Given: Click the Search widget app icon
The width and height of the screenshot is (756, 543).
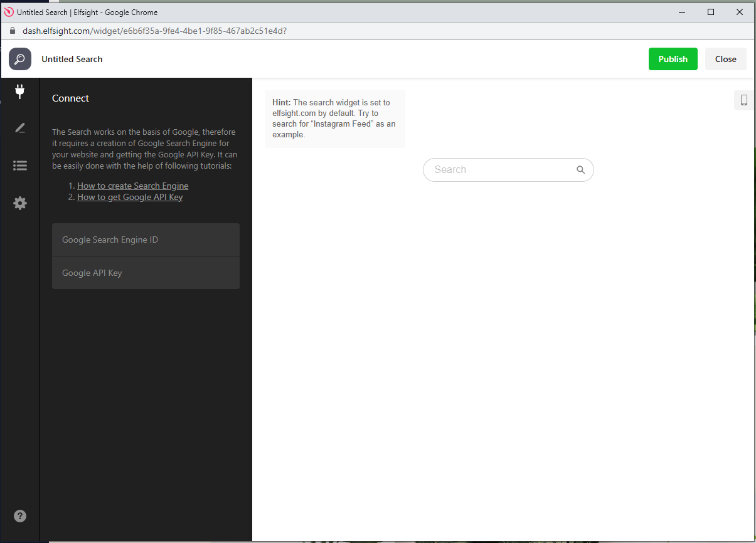Looking at the screenshot, I should tap(20, 59).
